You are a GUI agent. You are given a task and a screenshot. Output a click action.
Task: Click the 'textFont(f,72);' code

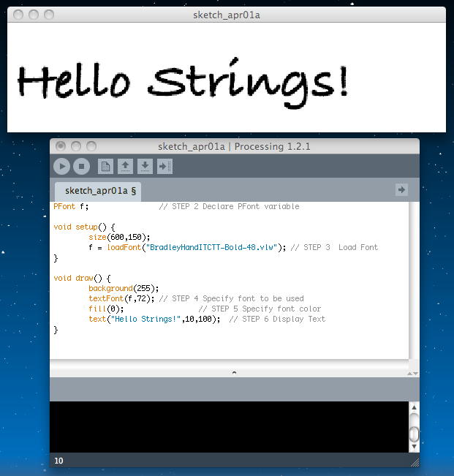121,299
